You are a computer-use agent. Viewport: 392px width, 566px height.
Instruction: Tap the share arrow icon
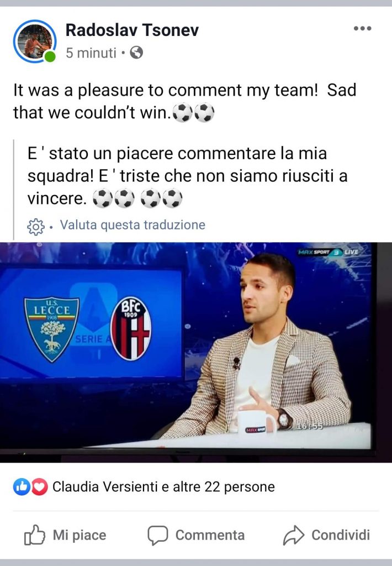[x=294, y=535]
